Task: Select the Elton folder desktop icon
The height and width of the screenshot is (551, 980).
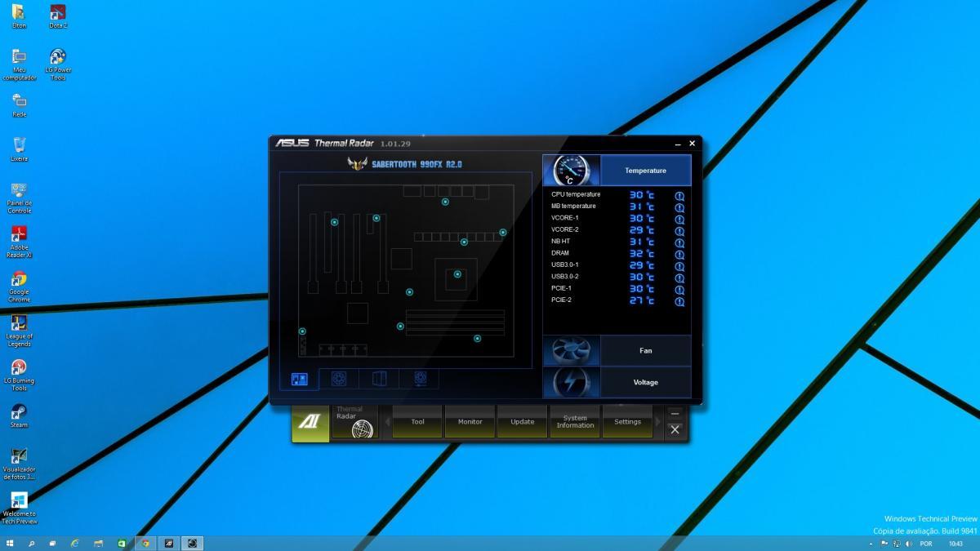Action: tap(19, 16)
